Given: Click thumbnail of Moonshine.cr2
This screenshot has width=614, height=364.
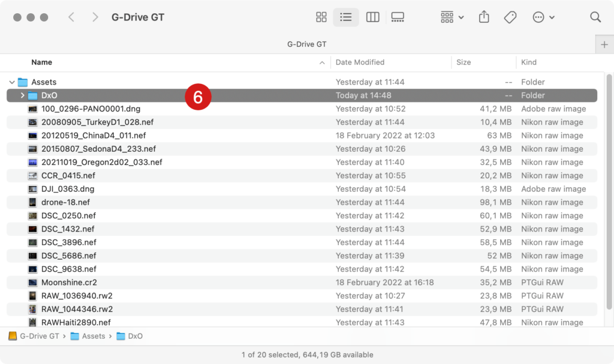Looking at the screenshot, I should pos(32,282).
